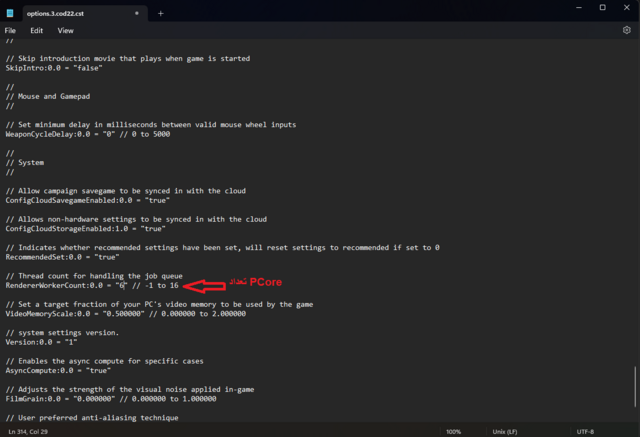Click Version:0.0 = "1" line

point(41,342)
